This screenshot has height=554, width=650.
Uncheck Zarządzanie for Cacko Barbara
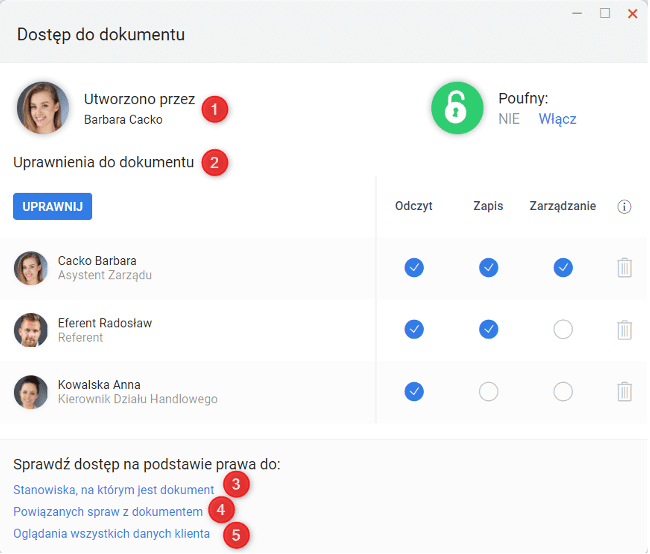coord(563,267)
